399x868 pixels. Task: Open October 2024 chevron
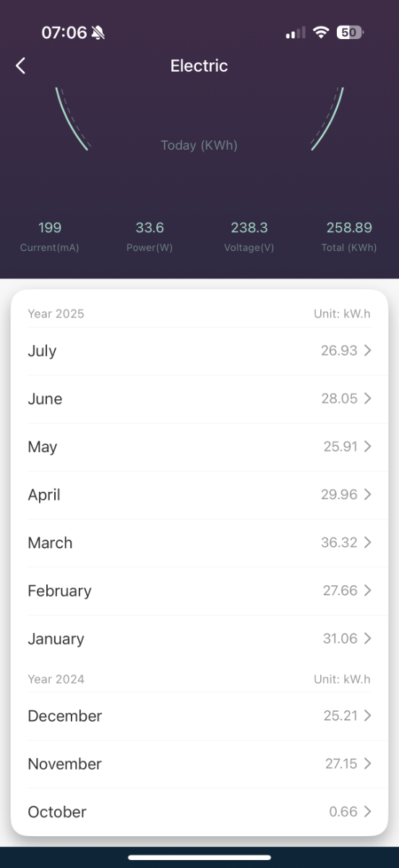368,812
